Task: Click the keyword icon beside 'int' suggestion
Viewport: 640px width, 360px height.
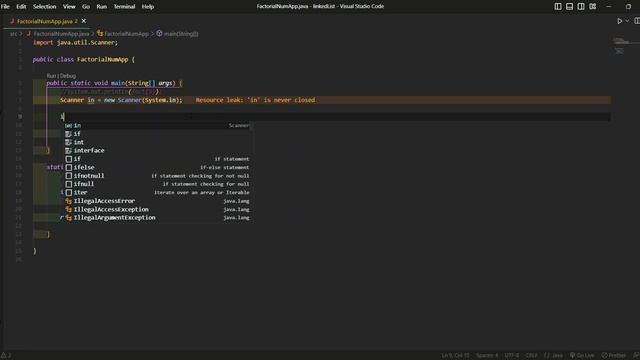Action: point(69,142)
